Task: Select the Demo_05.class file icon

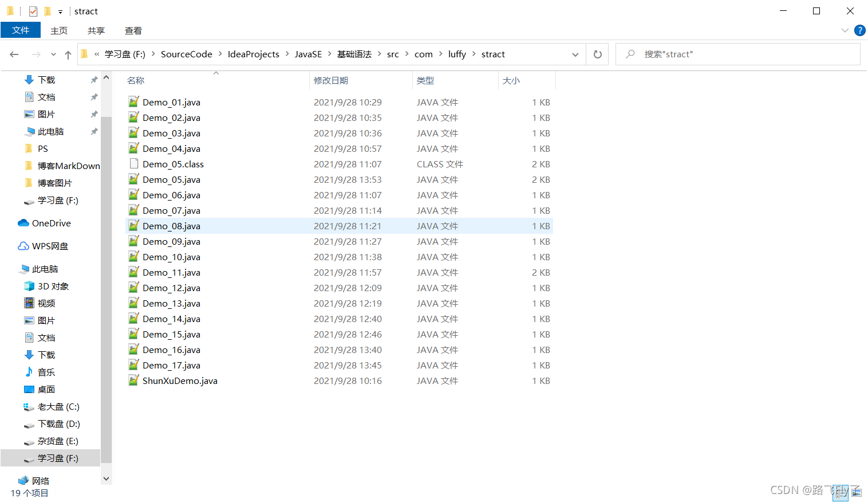Action: 133,164
